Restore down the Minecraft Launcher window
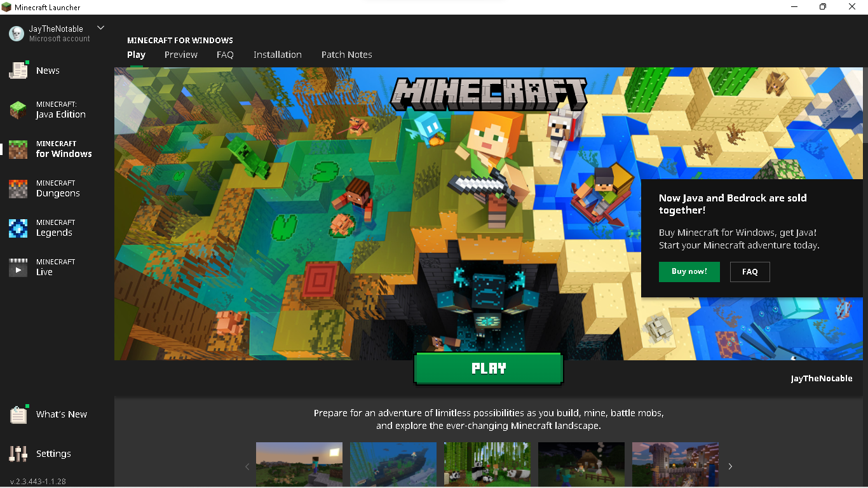The image size is (868, 488). coord(823,7)
